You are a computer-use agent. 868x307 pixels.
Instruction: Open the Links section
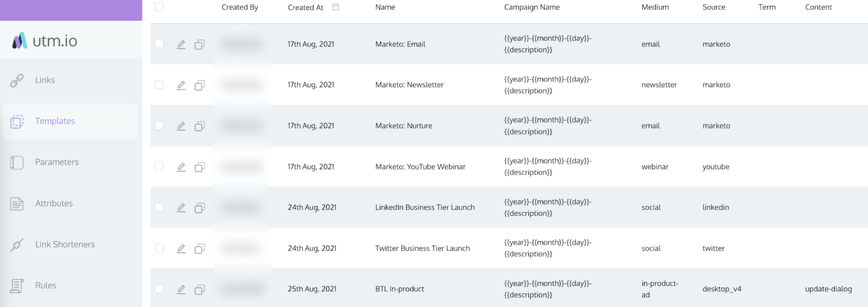point(44,80)
